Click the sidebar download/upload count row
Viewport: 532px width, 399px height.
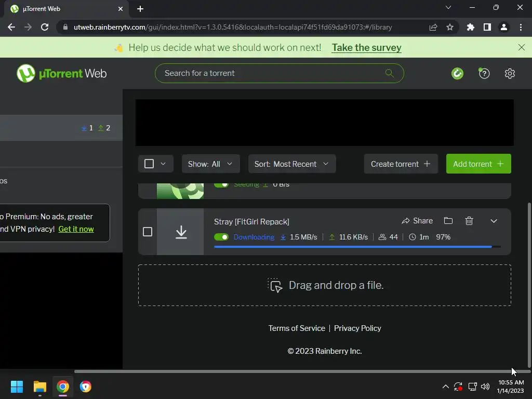tap(61, 128)
